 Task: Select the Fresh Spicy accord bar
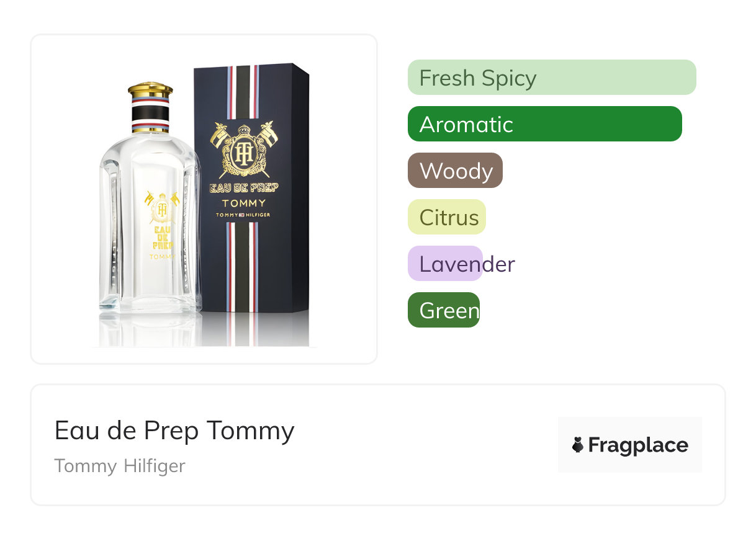(551, 78)
